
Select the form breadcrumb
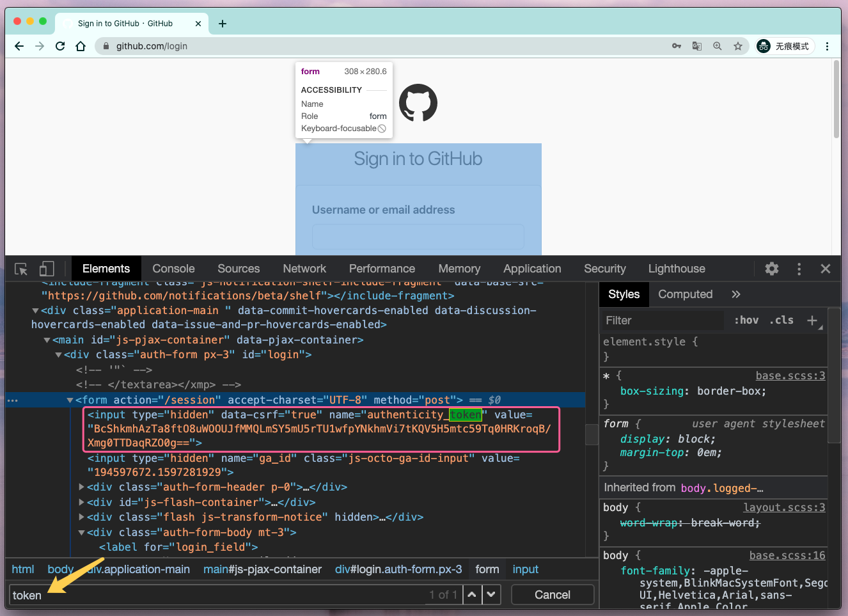click(x=487, y=569)
